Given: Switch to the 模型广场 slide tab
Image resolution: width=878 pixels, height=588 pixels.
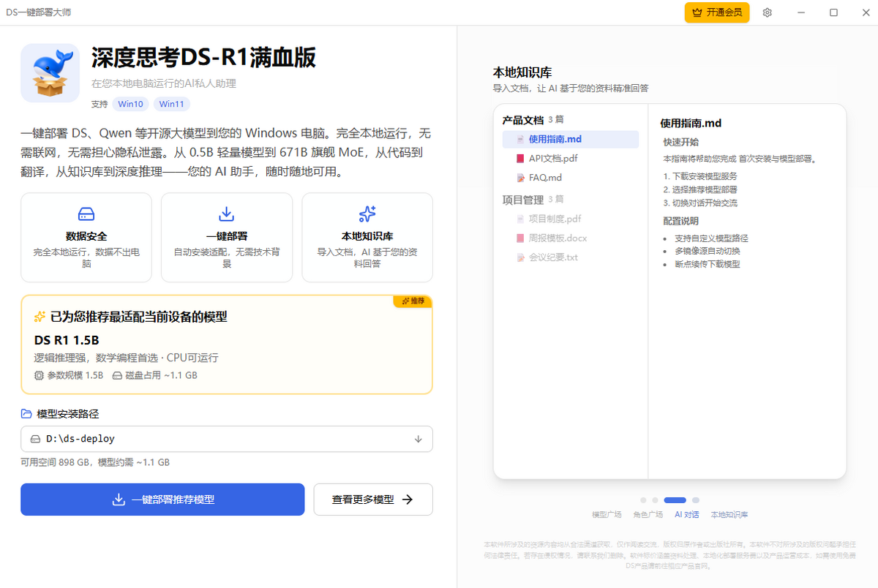Looking at the screenshot, I should click(x=607, y=515).
